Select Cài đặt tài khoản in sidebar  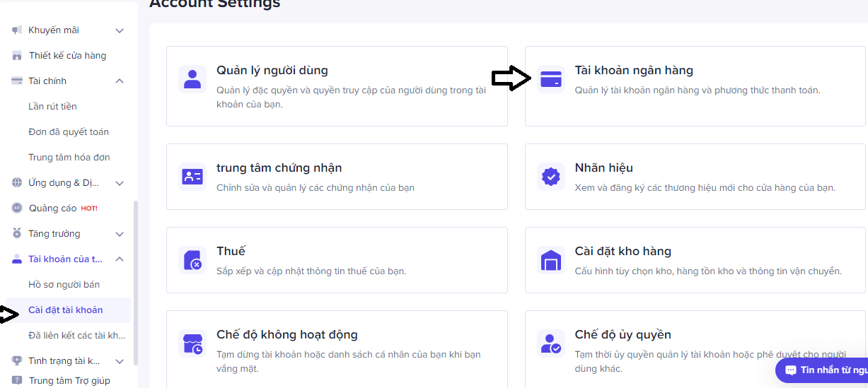coord(66,310)
